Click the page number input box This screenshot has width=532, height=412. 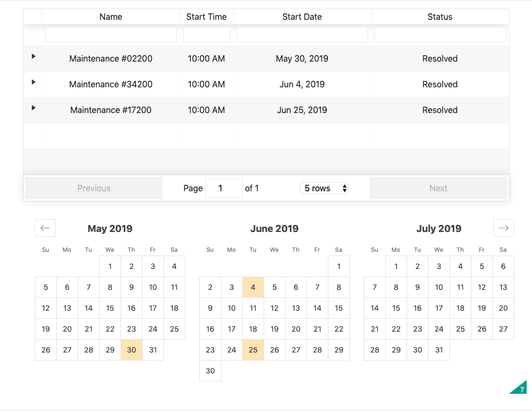(223, 188)
